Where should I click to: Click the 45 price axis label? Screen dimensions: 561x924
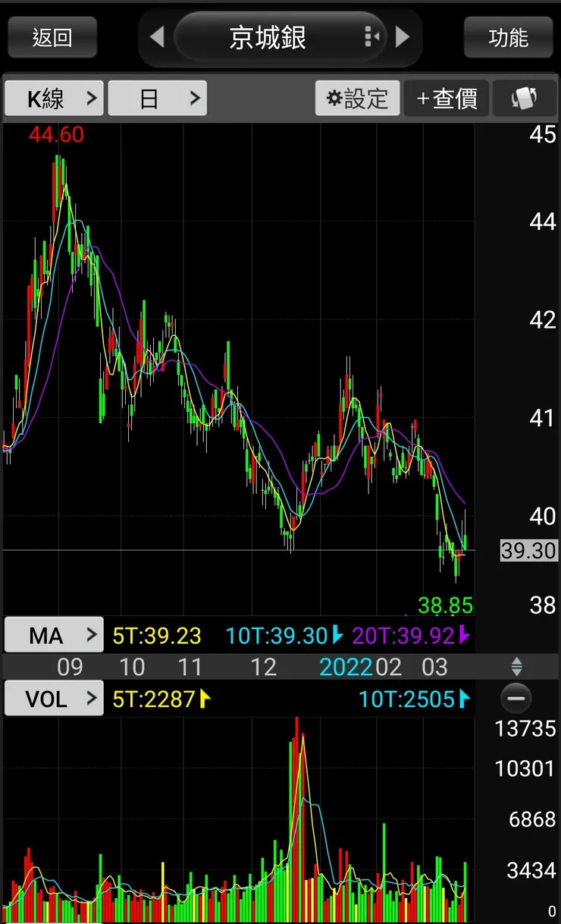click(543, 135)
